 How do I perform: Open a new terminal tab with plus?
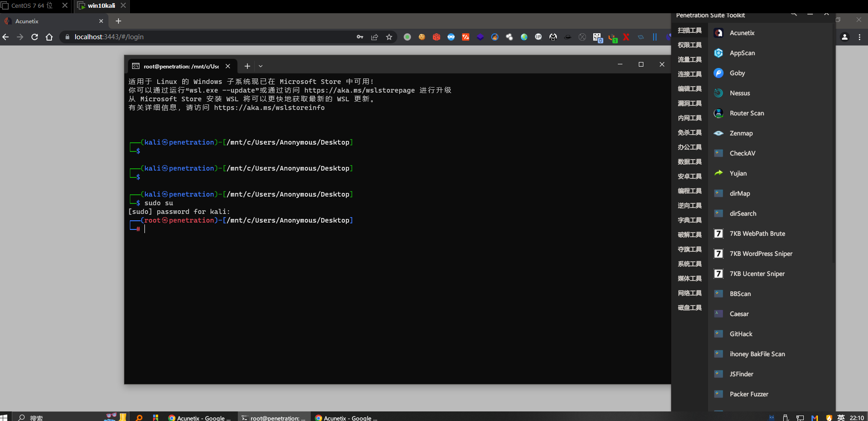(x=247, y=66)
